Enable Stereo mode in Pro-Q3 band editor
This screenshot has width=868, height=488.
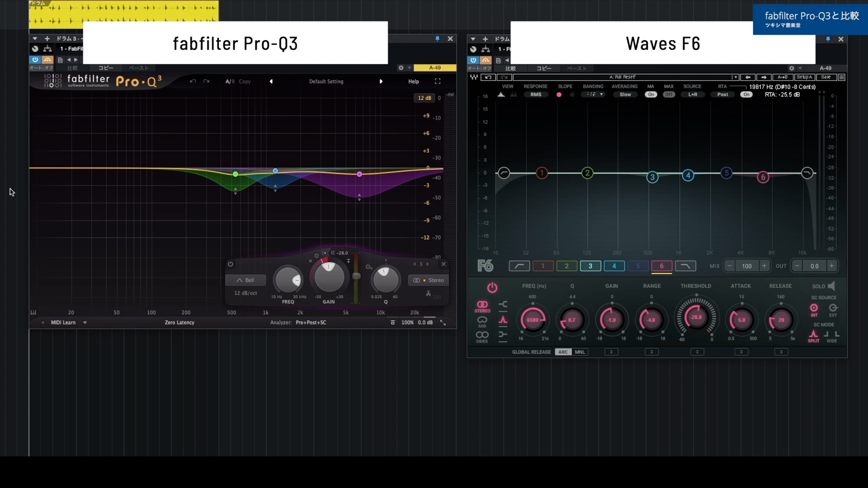(429, 280)
